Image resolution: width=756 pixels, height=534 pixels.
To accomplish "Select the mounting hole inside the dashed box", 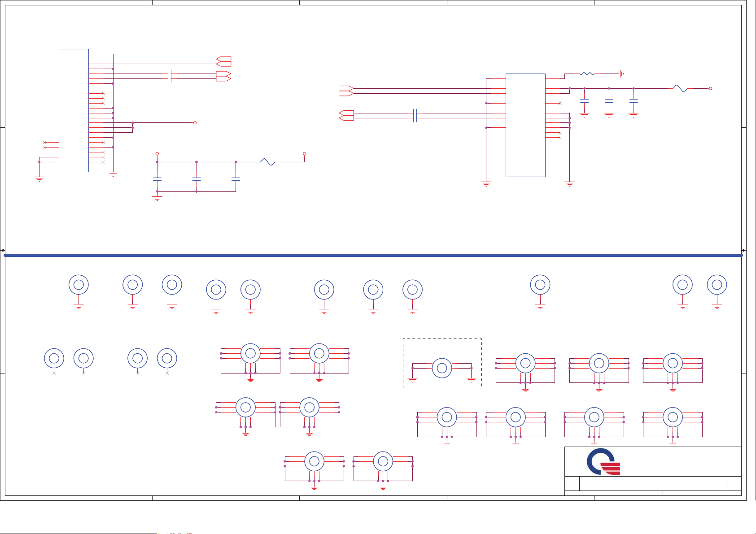I will (x=442, y=368).
